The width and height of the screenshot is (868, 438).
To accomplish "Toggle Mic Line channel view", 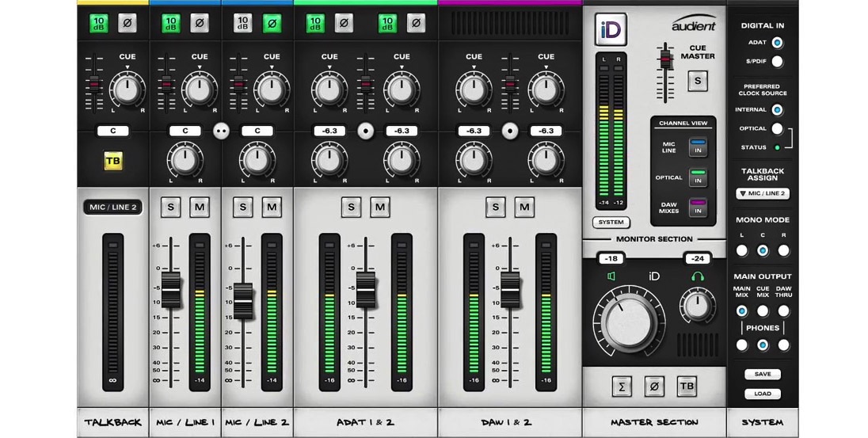I will (698, 148).
